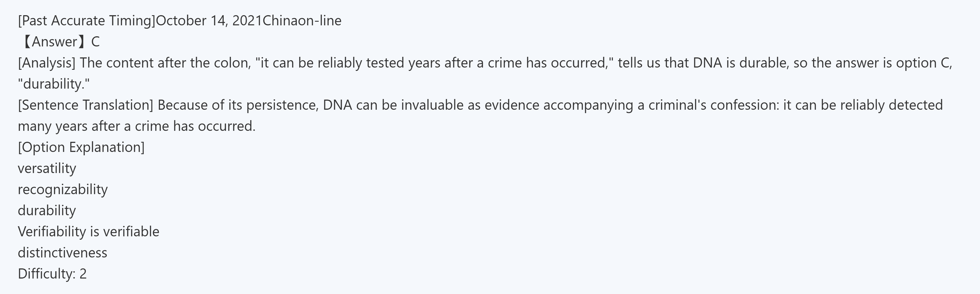Viewport: 980px width, 294px height.
Task: Click the [Analysis] label
Action: coord(47,63)
